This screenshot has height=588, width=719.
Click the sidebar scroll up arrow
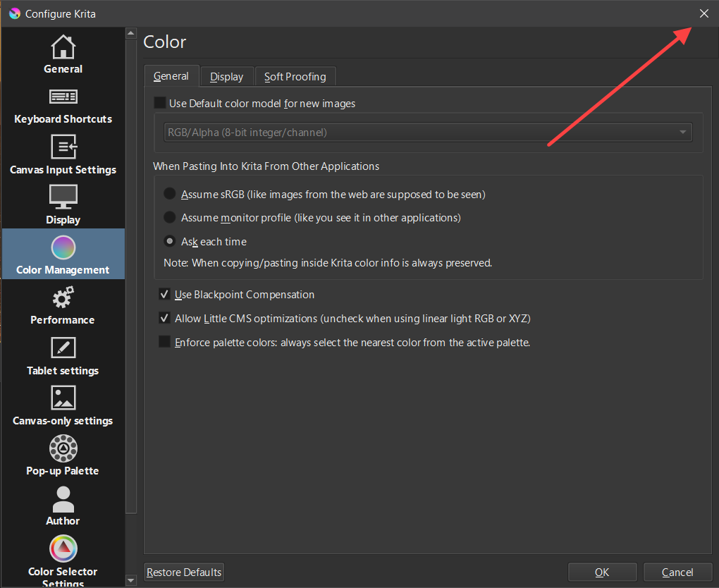[x=130, y=33]
